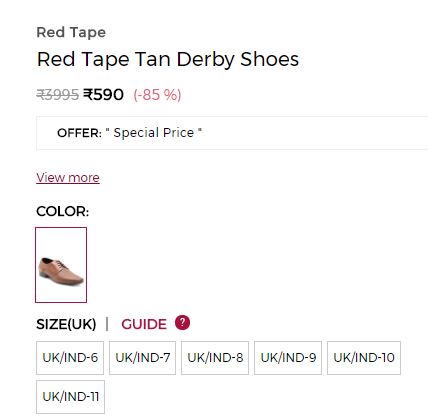The image size is (428, 416).
Task: Click the -85 % discount label
Action: point(157,95)
